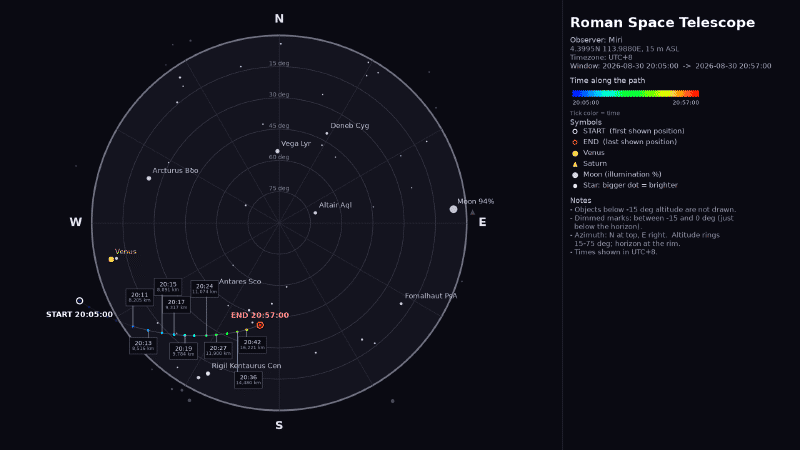Click the '15 deg' altitude ring label
This screenshot has width=800, height=450.
(279, 64)
